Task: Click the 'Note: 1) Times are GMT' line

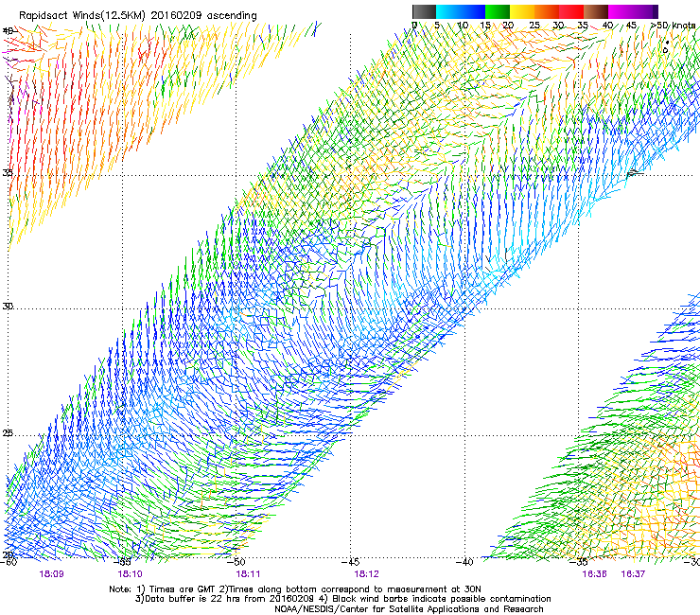Action: coord(295,589)
